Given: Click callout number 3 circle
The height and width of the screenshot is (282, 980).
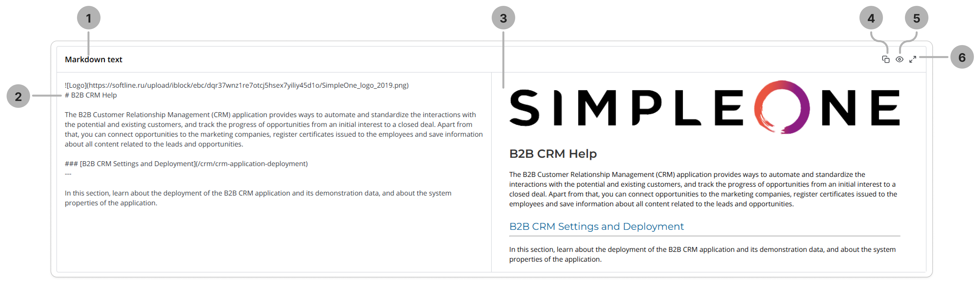Looking at the screenshot, I should click(503, 18).
